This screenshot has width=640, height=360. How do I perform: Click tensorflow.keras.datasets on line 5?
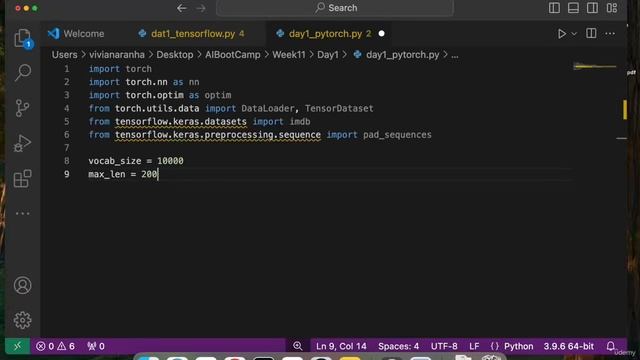[181, 121]
